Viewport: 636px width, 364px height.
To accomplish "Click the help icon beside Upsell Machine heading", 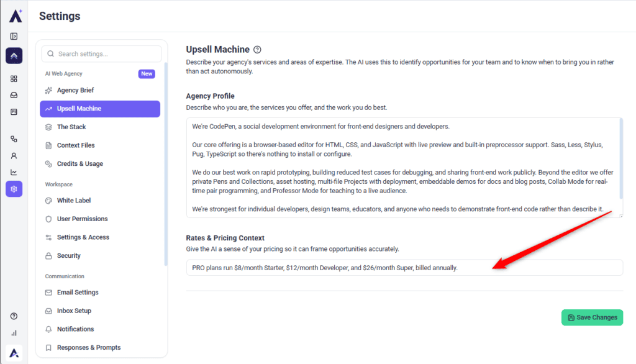I will point(257,50).
